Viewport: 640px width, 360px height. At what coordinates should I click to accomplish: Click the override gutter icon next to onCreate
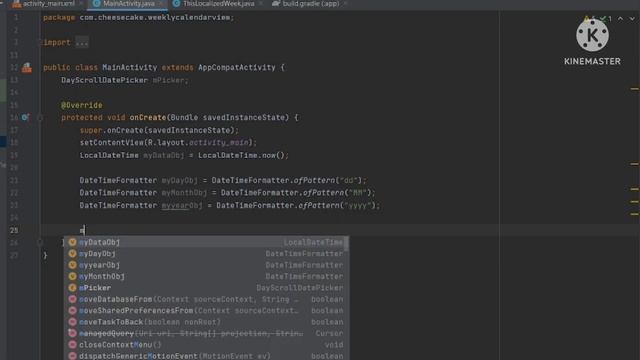coord(25,118)
